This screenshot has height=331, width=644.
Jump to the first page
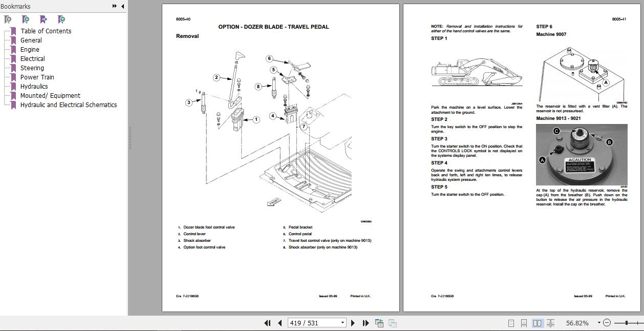pos(267,323)
